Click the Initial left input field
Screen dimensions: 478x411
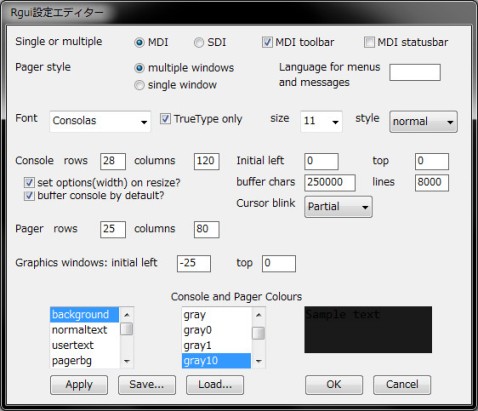[x=321, y=161]
